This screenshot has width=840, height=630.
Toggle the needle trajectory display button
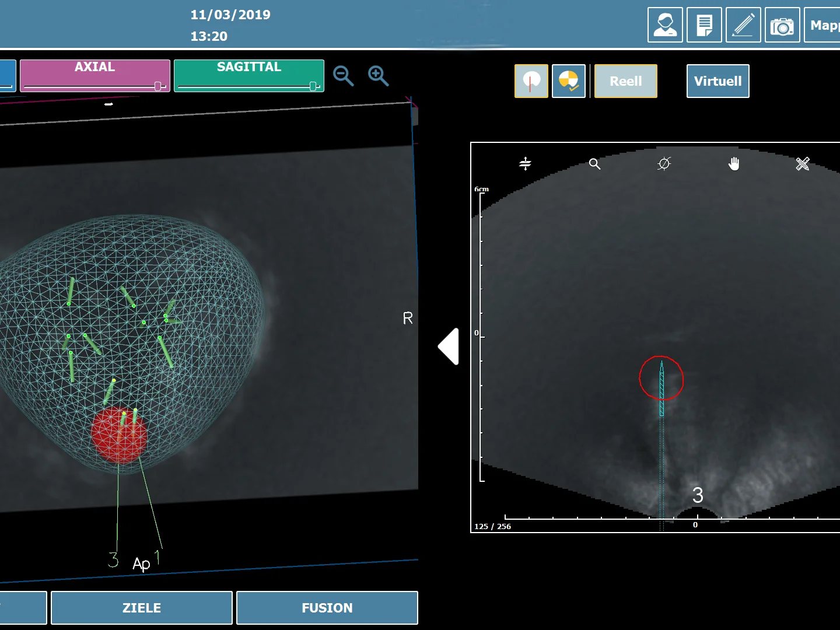[x=531, y=81]
